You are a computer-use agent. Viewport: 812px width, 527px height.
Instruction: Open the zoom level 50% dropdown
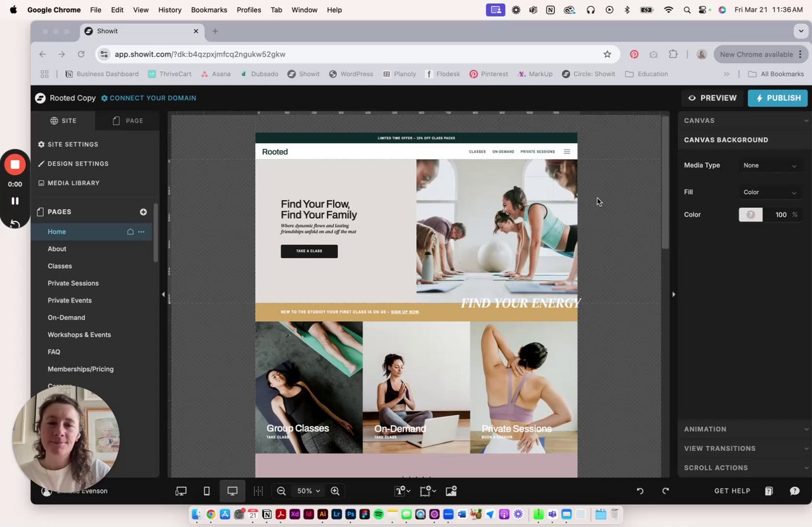tap(308, 491)
